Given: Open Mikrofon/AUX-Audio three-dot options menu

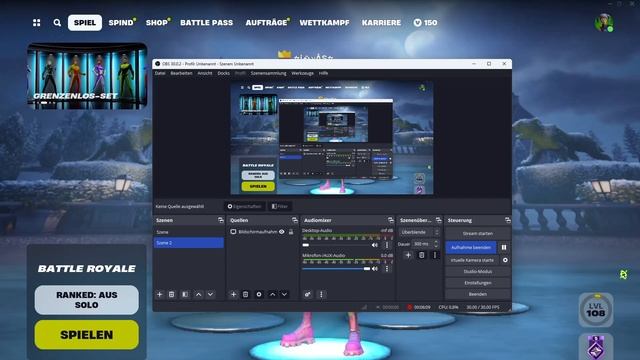Looking at the screenshot, I should point(387,269).
